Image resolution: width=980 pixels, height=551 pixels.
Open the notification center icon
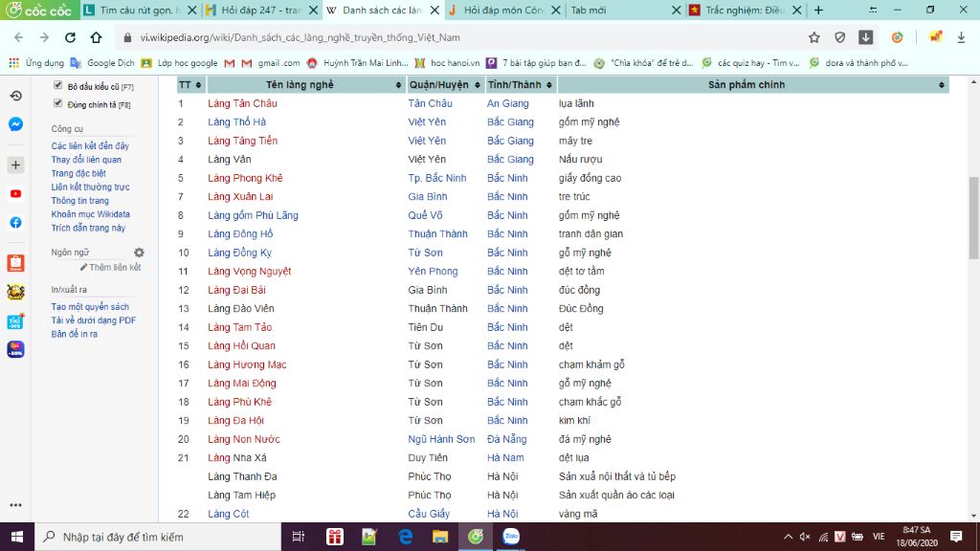tap(956, 537)
